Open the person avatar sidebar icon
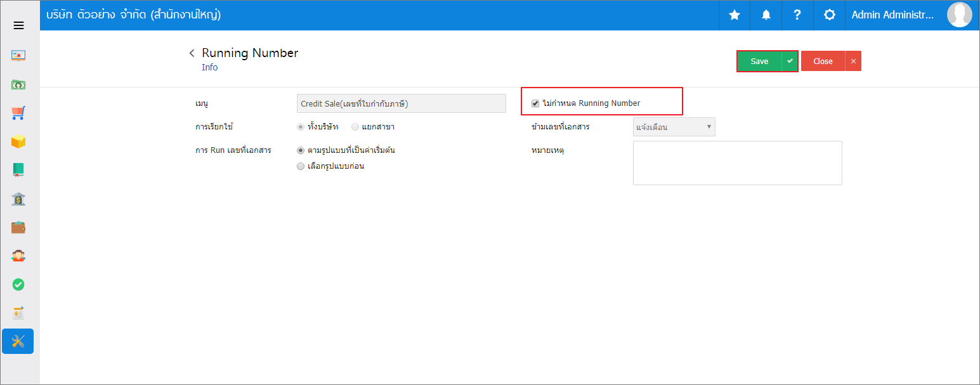 18,256
